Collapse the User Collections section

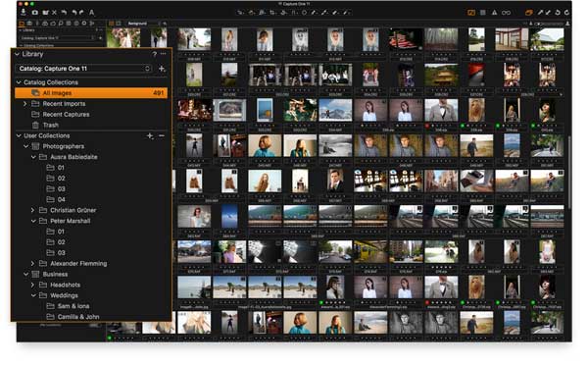(x=19, y=135)
